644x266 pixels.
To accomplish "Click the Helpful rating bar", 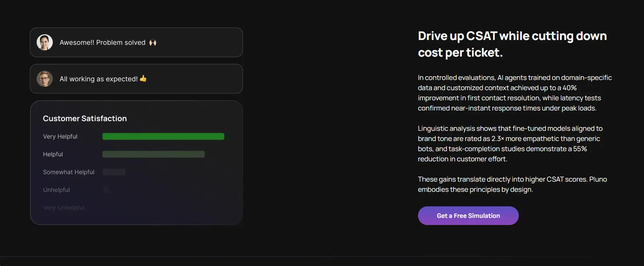I will (x=153, y=154).
